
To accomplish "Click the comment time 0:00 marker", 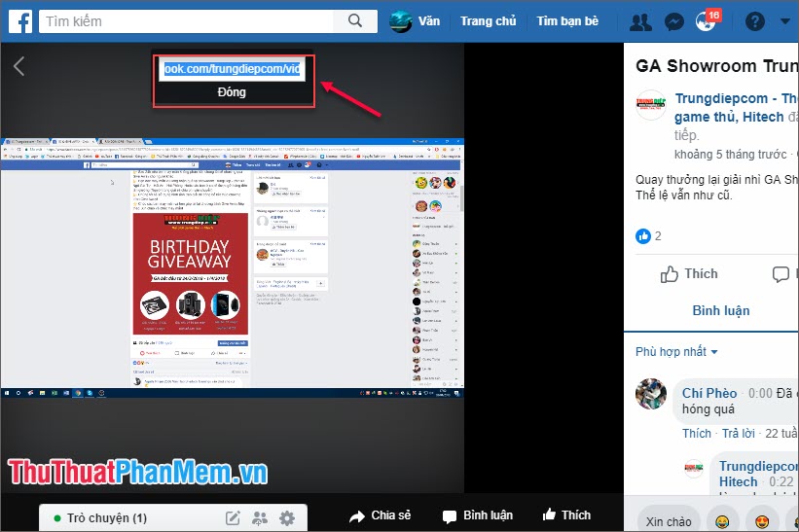I will pos(760,393).
